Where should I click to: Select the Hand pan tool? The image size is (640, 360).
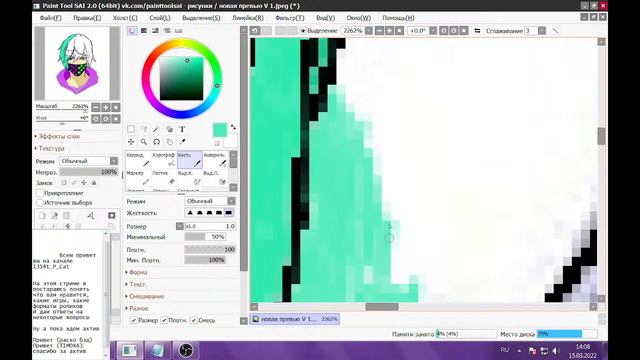coord(169,142)
